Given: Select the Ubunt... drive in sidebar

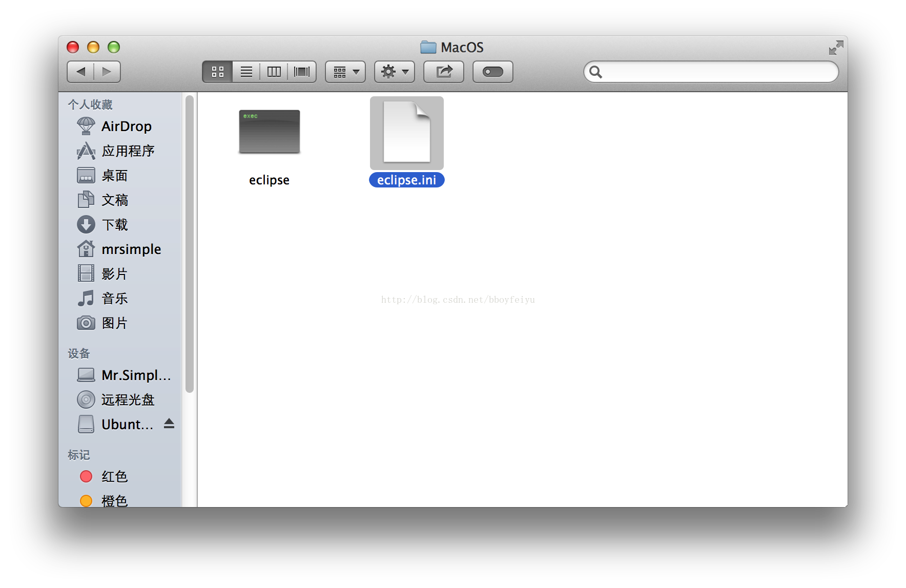Looking at the screenshot, I should point(115,424).
